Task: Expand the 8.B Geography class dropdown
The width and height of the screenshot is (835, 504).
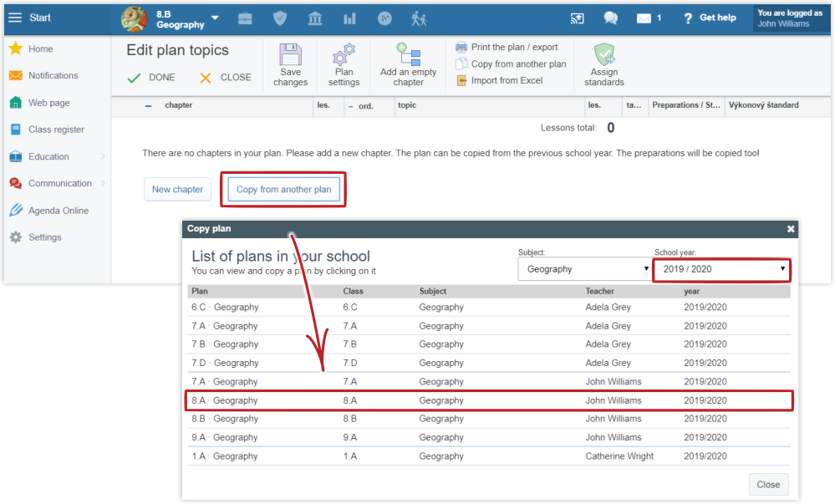Action: click(x=215, y=18)
